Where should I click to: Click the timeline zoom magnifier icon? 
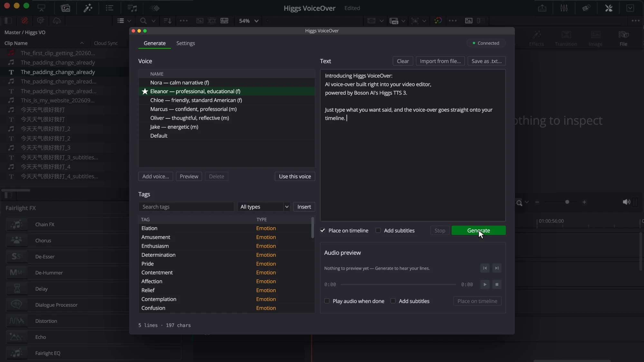[519, 203]
